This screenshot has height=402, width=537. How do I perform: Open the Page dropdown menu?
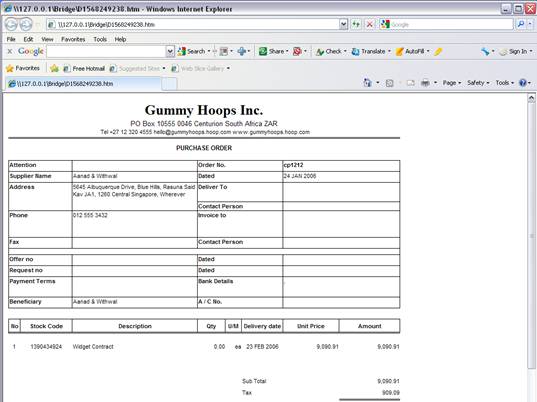(452, 83)
